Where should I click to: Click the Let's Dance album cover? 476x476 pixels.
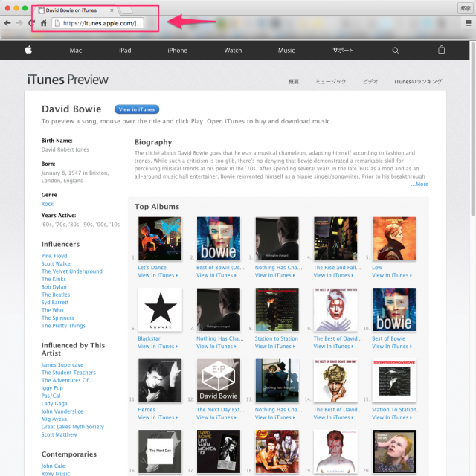[160, 238]
